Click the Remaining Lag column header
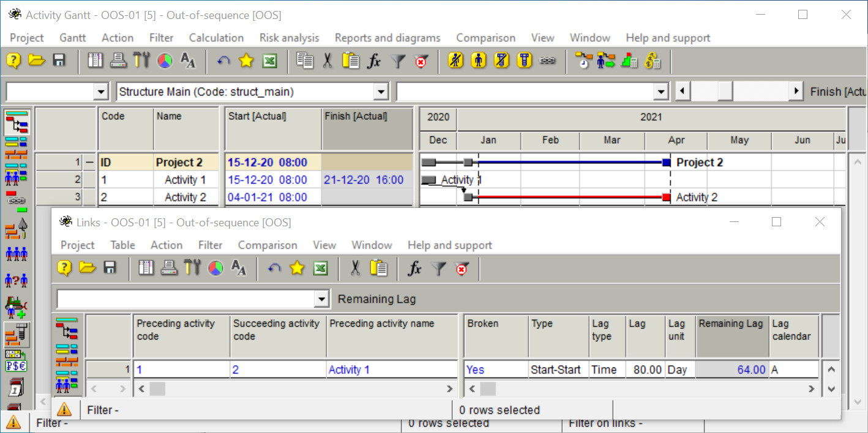The width and height of the screenshot is (868, 433). pyautogui.click(x=732, y=336)
